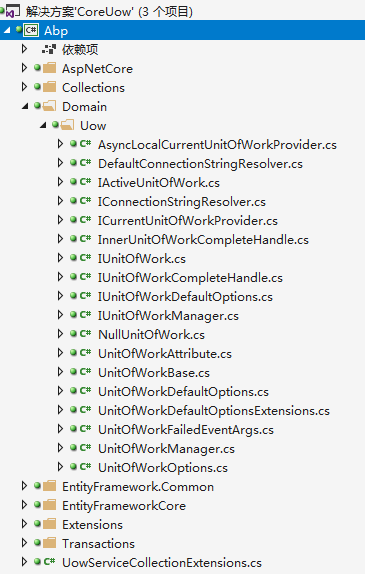Image resolution: width=365 pixels, height=574 pixels.
Task: Click C# icon of IUnitOfWork.cs
Action: 85,258
